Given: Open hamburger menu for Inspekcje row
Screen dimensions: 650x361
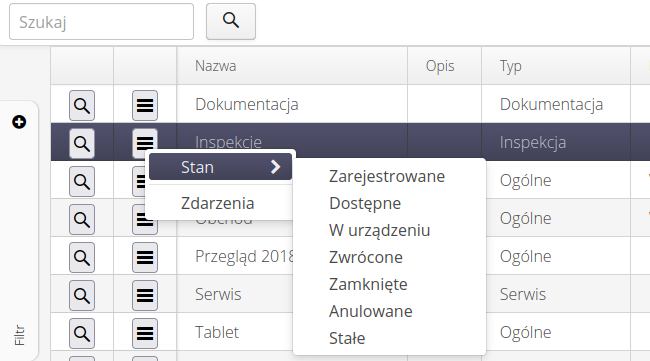Looking at the screenshot, I should tap(145, 144).
